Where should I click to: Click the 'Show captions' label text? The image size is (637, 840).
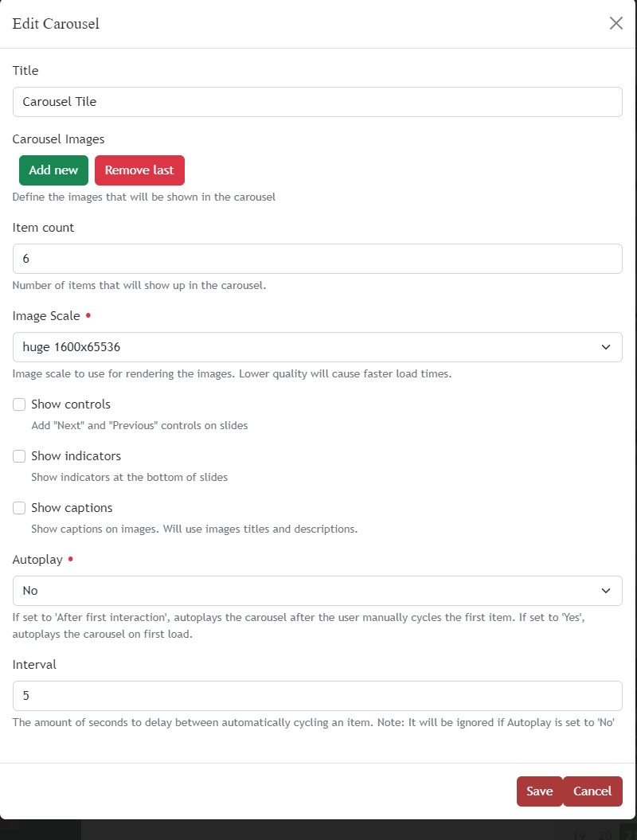tap(72, 508)
